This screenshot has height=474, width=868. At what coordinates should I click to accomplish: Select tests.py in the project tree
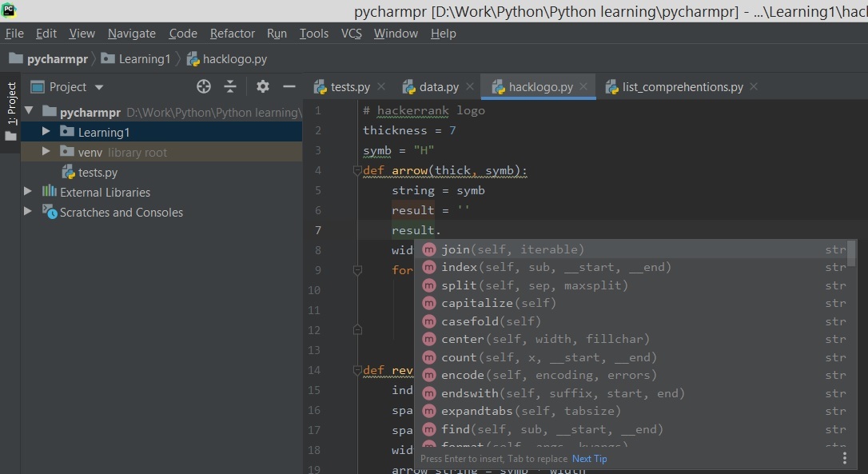(x=98, y=172)
